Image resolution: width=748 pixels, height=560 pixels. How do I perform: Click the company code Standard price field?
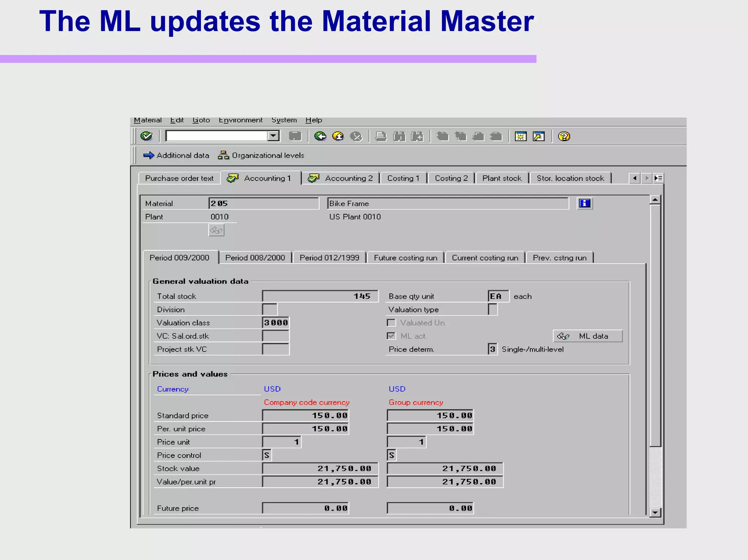(306, 415)
